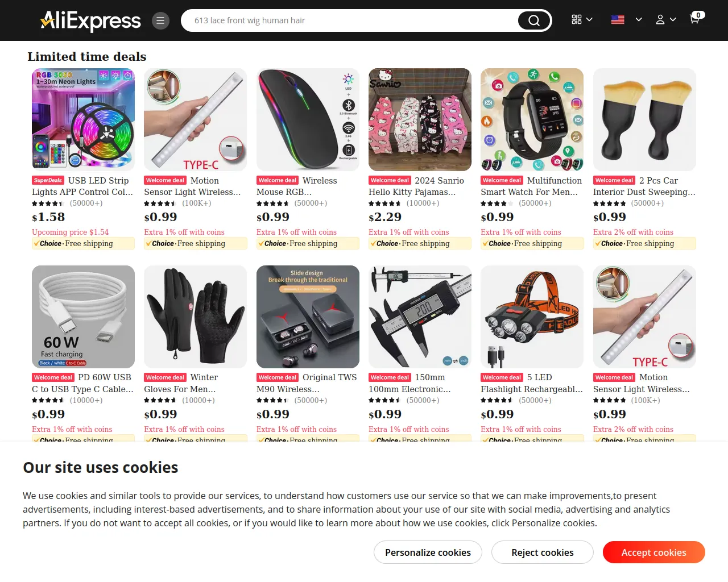Expand the chevron beside the QR icon
728x582 pixels.
(x=589, y=19)
